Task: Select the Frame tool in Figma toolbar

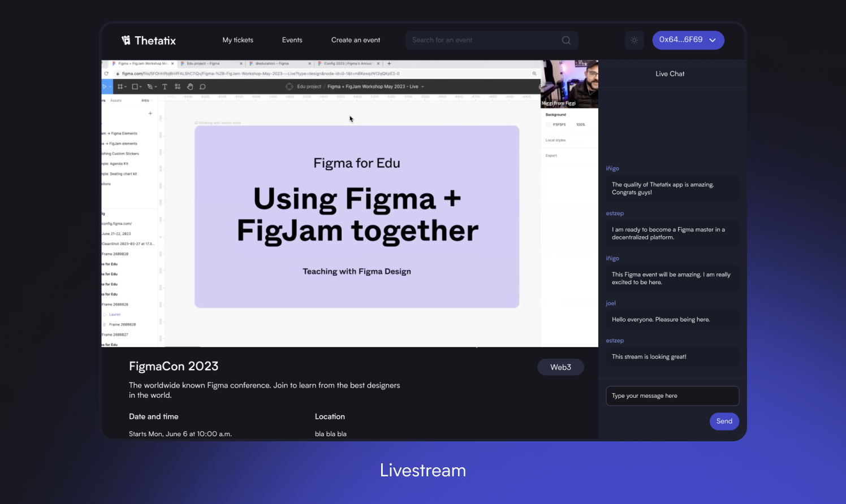Action: click(x=120, y=86)
